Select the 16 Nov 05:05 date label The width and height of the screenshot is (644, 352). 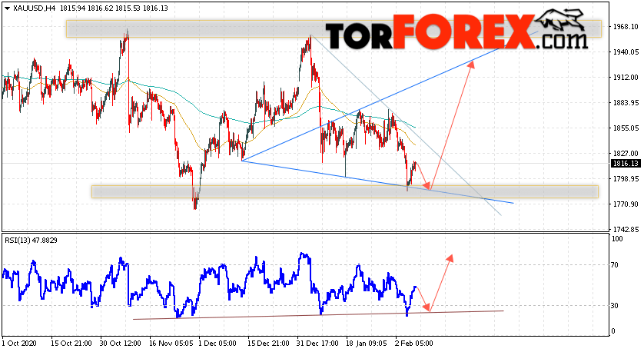(x=171, y=344)
